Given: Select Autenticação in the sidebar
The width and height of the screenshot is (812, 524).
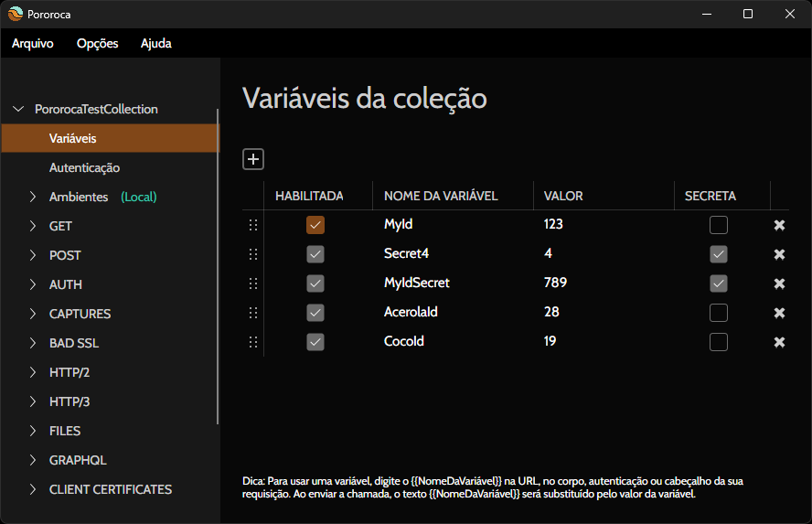Looking at the screenshot, I should point(84,167).
